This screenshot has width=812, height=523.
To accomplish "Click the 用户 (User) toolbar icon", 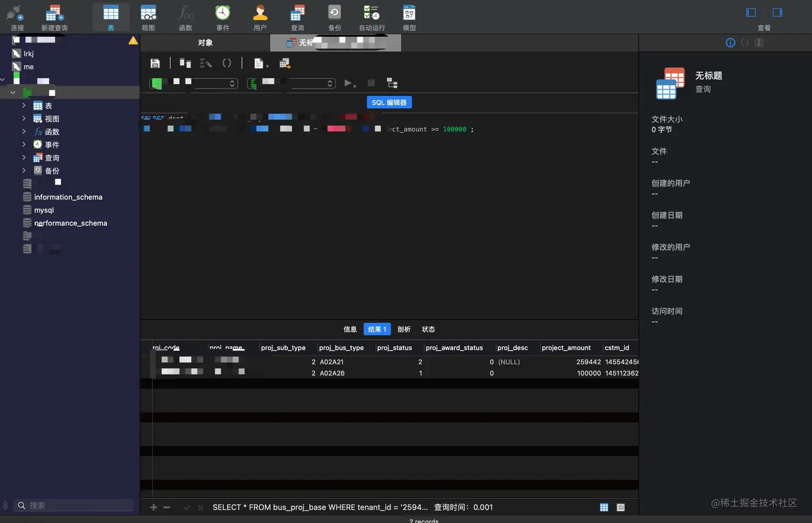I will pos(260,17).
